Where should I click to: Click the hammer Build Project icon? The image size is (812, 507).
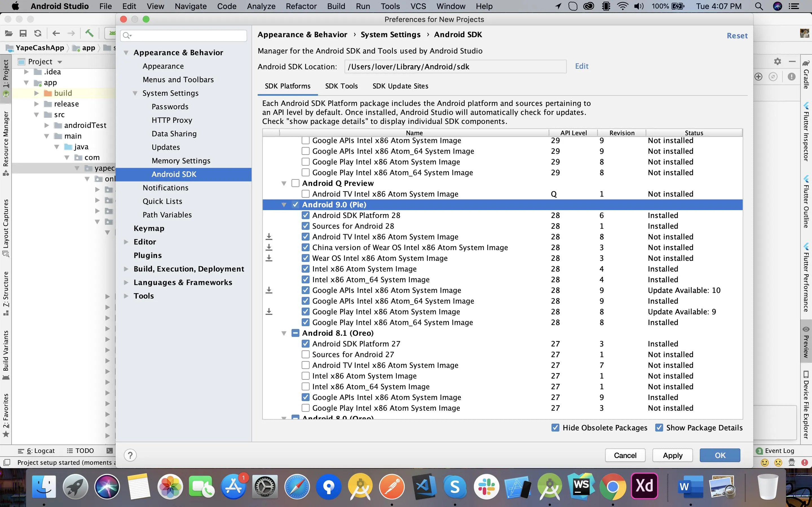89,33
